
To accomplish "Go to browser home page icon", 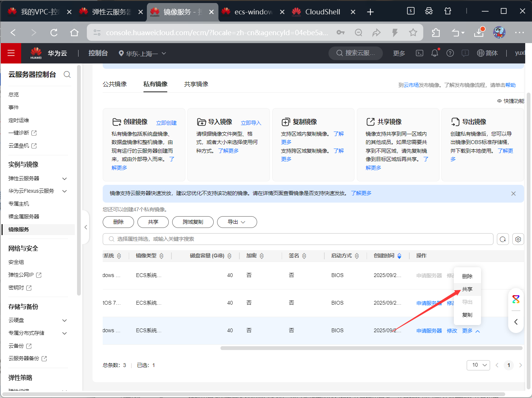I will pyautogui.click(x=74, y=33).
